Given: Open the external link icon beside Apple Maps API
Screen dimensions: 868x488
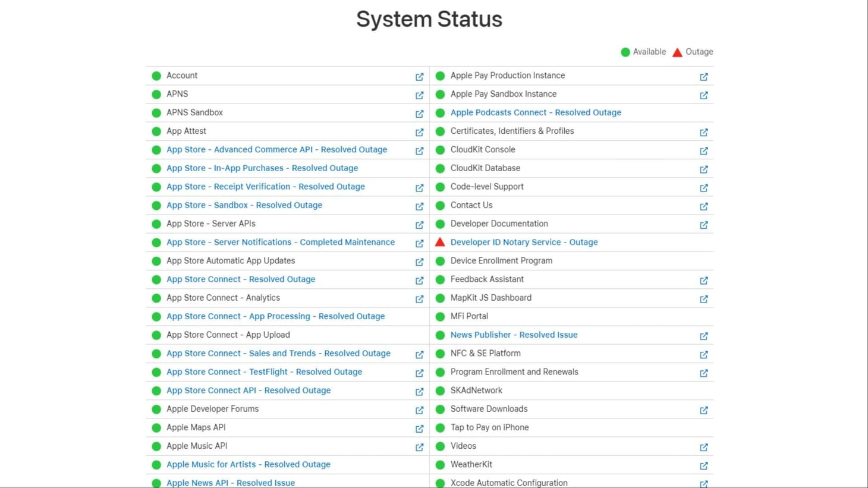Looking at the screenshot, I should pyautogui.click(x=419, y=429).
